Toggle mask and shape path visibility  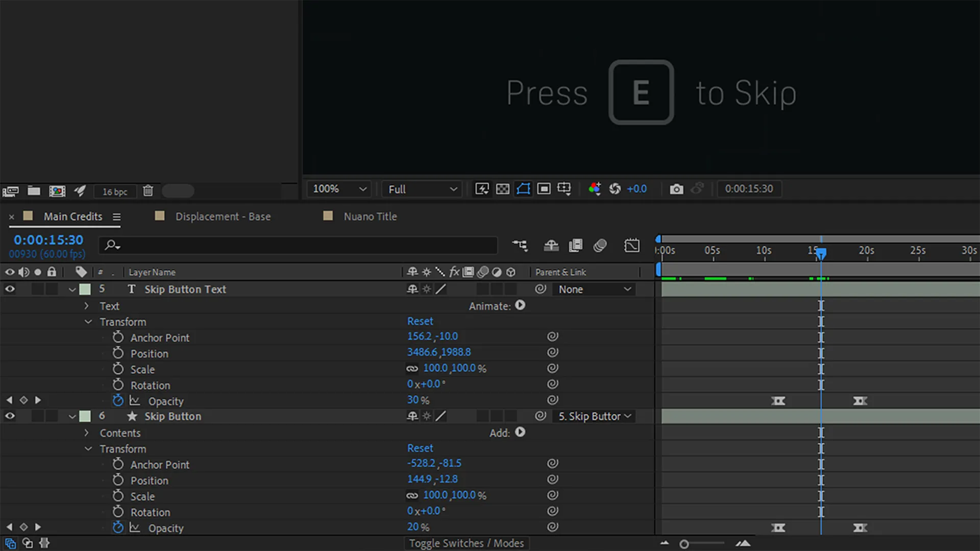coord(524,189)
